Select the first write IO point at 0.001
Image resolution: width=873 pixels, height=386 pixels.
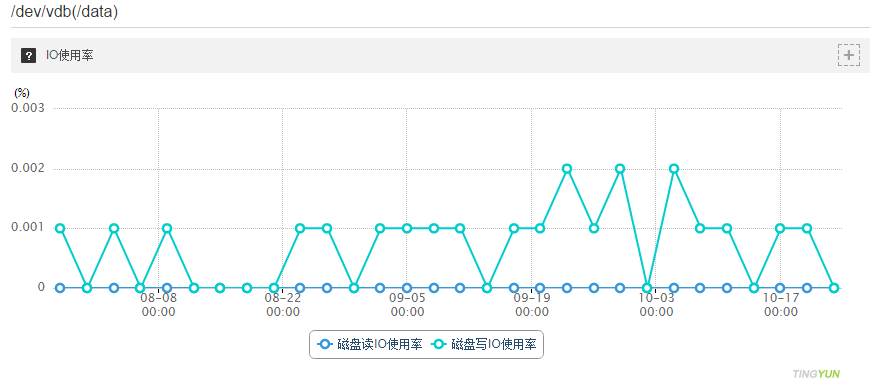click(60, 228)
